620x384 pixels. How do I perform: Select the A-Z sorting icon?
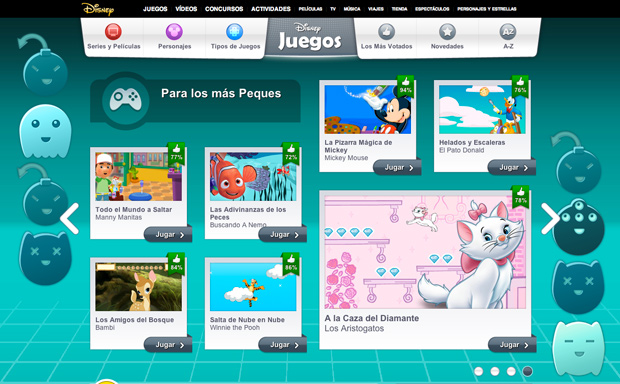point(508,32)
